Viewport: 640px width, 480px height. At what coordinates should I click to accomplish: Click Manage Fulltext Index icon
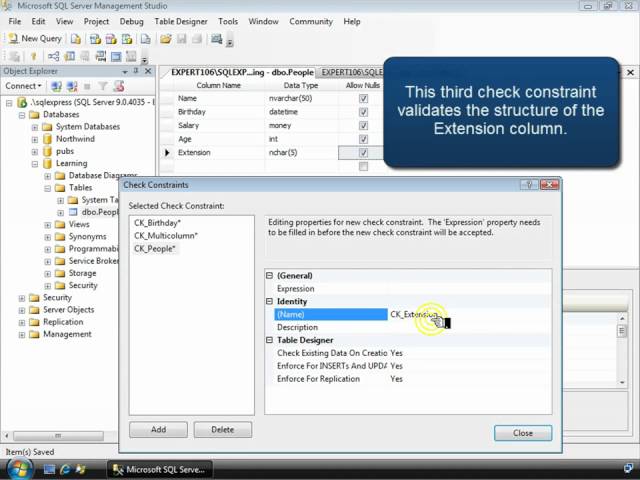[85, 56]
